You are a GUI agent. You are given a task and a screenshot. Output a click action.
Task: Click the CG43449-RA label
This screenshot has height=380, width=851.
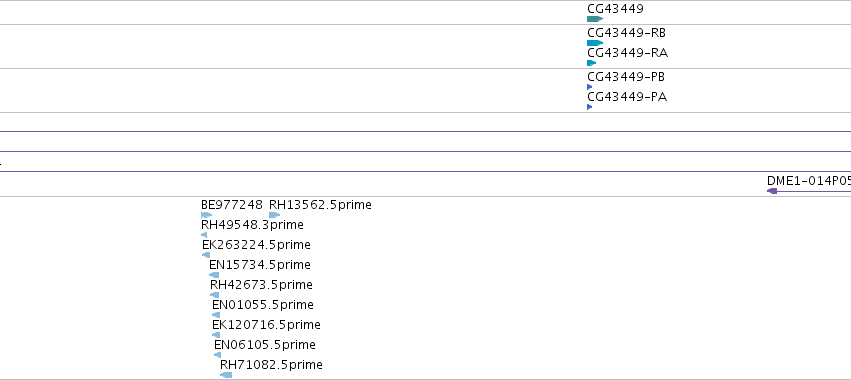click(x=628, y=53)
